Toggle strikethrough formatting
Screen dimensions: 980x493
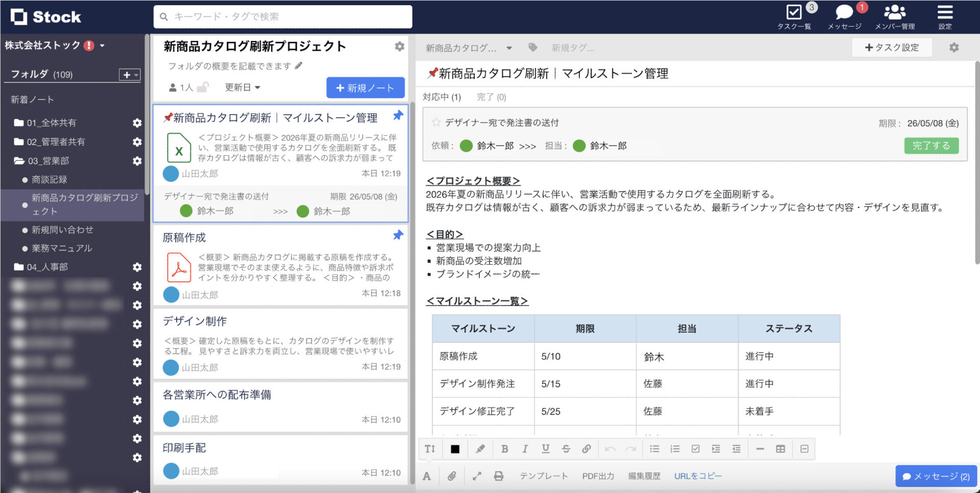point(566,449)
